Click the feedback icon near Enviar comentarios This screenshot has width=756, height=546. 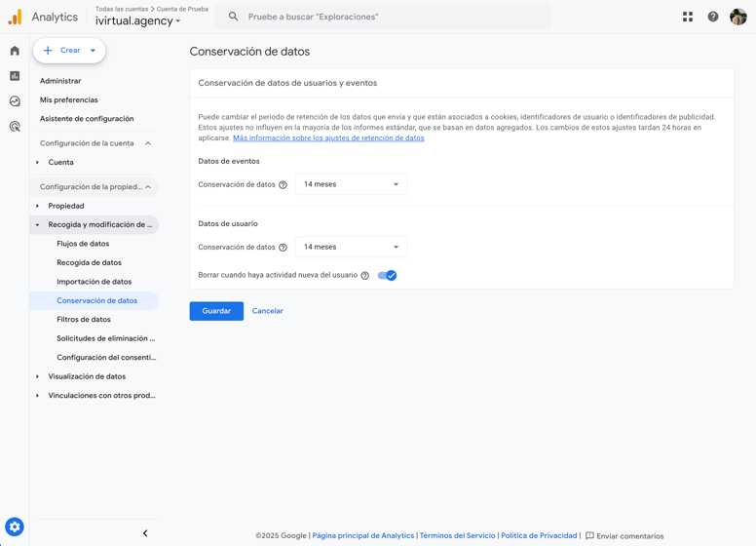(589, 536)
